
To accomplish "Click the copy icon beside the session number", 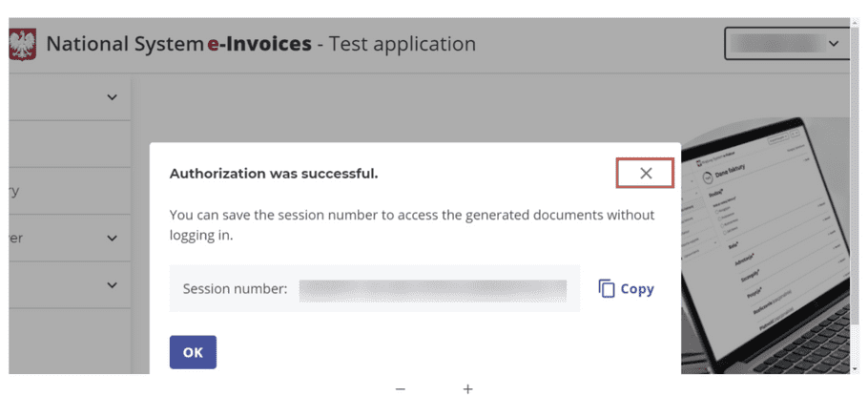I will 607,288.
